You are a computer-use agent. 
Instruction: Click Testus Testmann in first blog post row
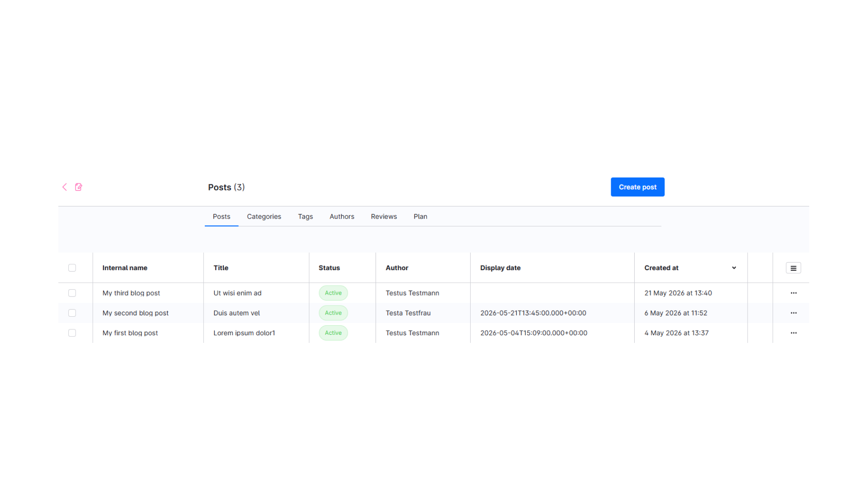pos(412,333)
